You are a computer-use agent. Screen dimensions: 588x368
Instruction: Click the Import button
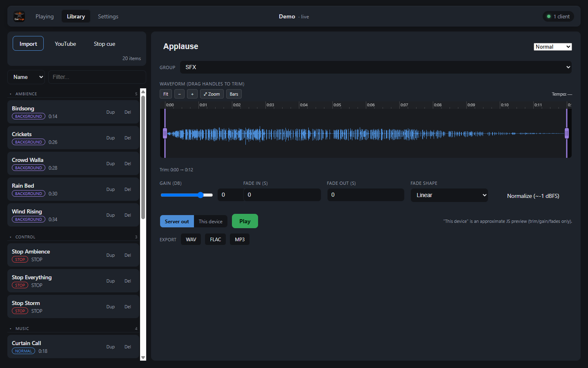coord(28,44)
